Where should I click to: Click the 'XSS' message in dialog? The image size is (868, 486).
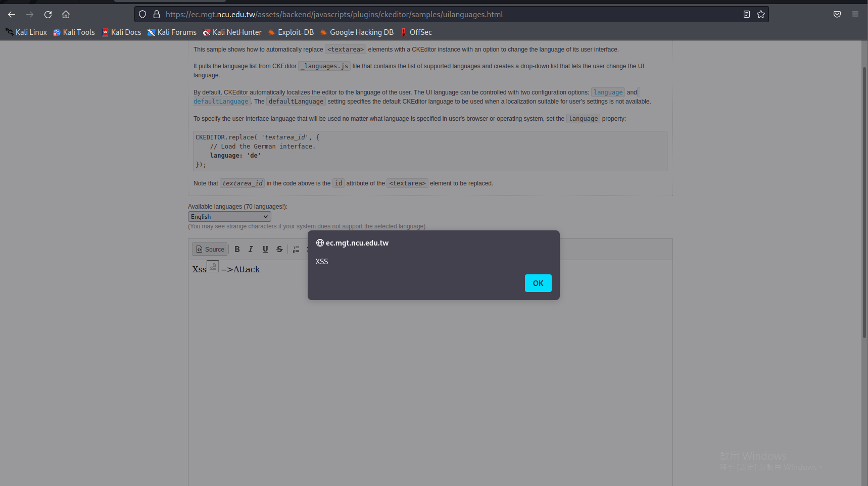[x=322, y=261]
